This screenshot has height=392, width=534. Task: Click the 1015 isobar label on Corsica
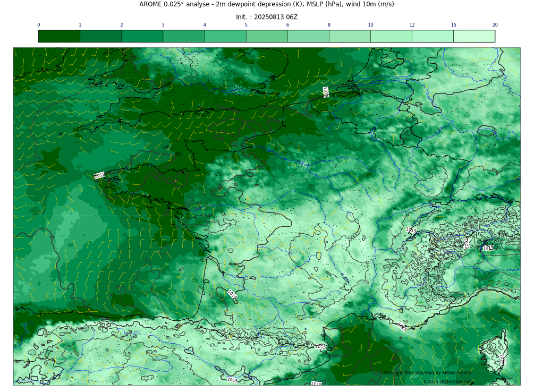pos(502,360)
